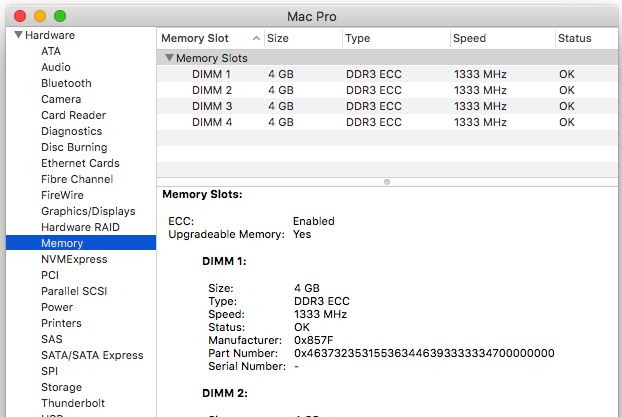Click the Part Number hex value
The image size is (622, 417).
[424, 353]
